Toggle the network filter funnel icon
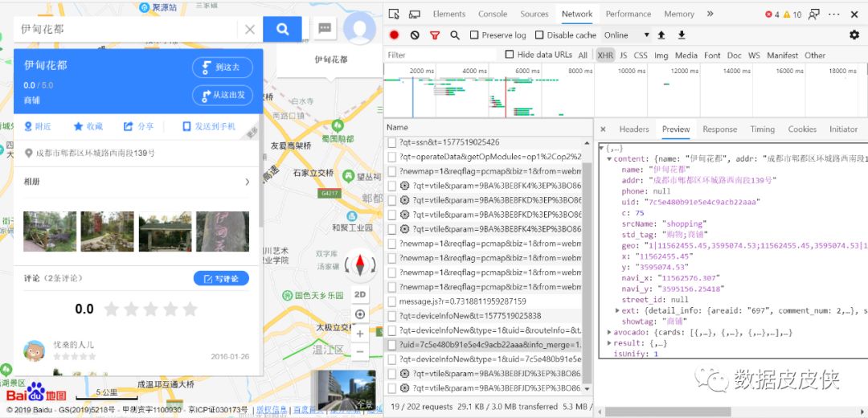This screenshot has height=418, width=868. tap(435, 35)
